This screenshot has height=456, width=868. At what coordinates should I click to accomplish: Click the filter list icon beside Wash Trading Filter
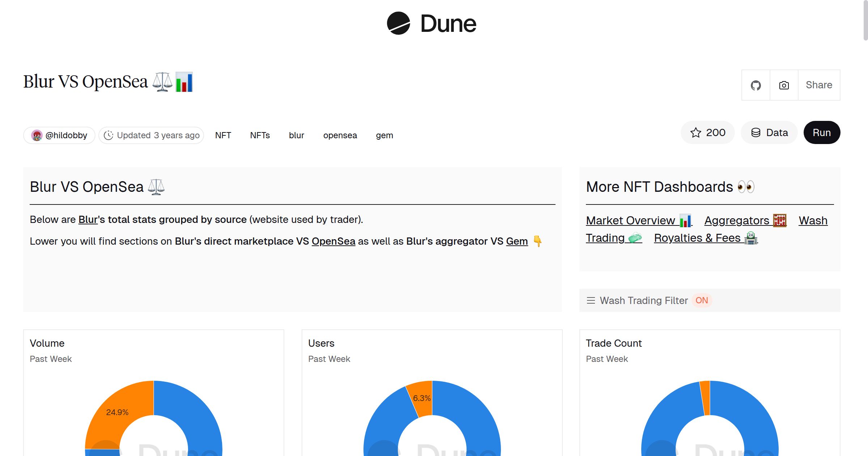[591, 300]
